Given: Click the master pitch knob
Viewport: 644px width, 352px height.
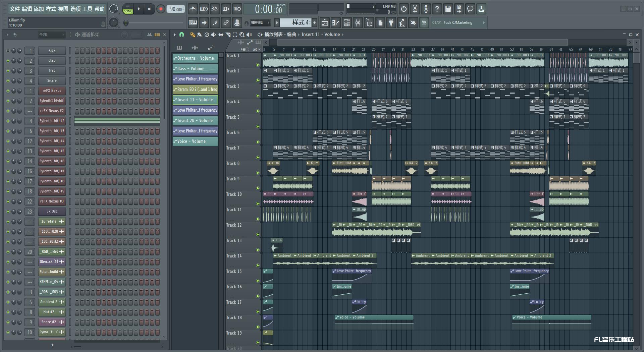Looking at the screenshot, I should coord(114,22).
